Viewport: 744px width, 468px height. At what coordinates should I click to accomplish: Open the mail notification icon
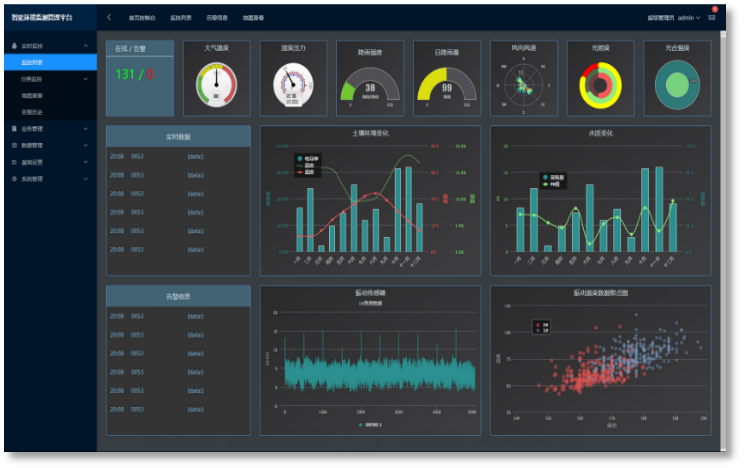(x=713, y=17)
